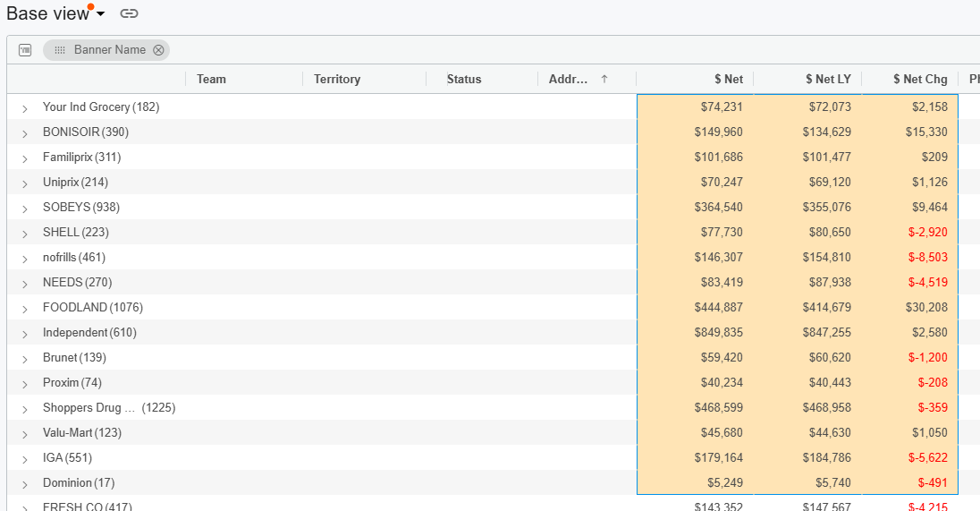Select the Your Ind Grocery (182) label
The height and width of the screenshot is (511, 980).
[x=101, y=107]
